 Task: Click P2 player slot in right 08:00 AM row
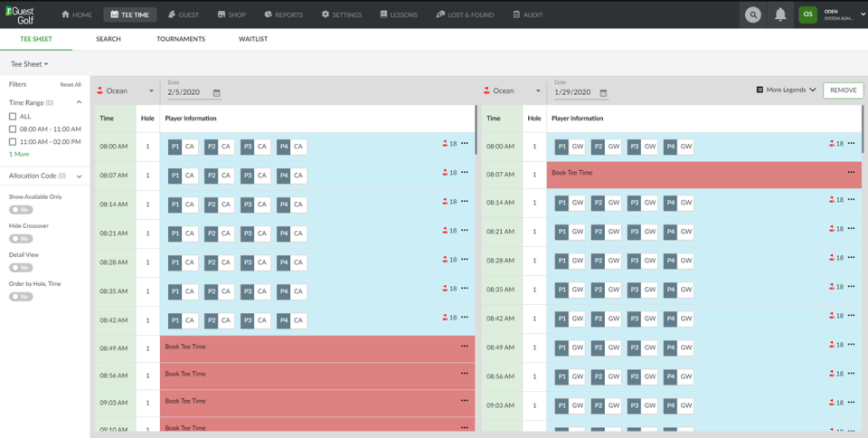pos(606,147)
